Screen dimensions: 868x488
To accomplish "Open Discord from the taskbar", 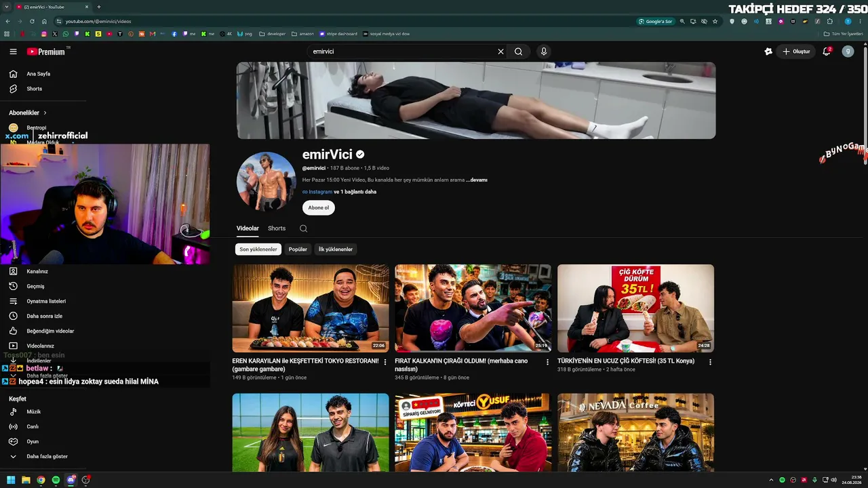I will coord(71,480).
